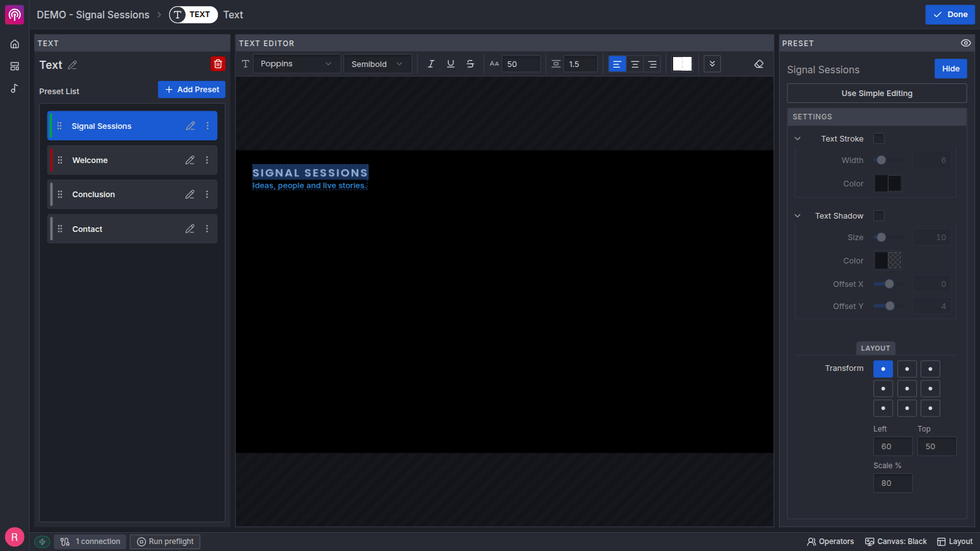
Task: Go to Home in left sidebar
Action: tap(15, 44)
